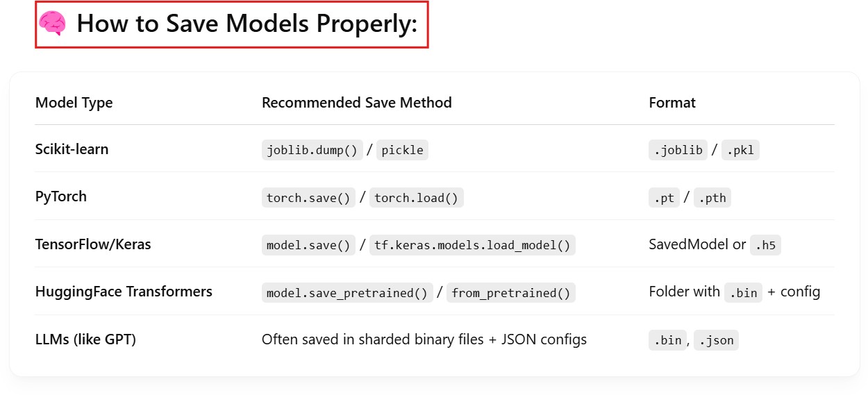Select the model.save_pretrained() code snippet
This screenshot has width=868, height=395.
point(347,293)
